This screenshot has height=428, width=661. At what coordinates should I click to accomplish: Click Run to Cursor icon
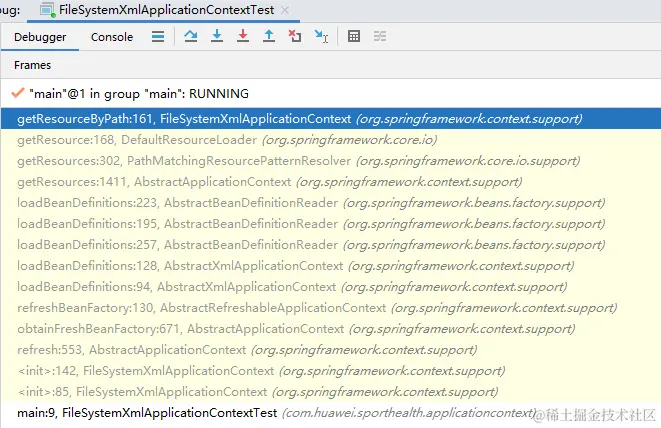[321, 36]
